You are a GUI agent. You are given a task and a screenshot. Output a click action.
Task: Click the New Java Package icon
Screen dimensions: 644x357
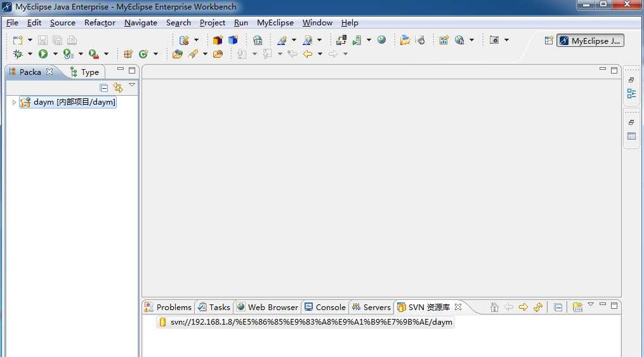pyautogui.click(x=128, y=54)
